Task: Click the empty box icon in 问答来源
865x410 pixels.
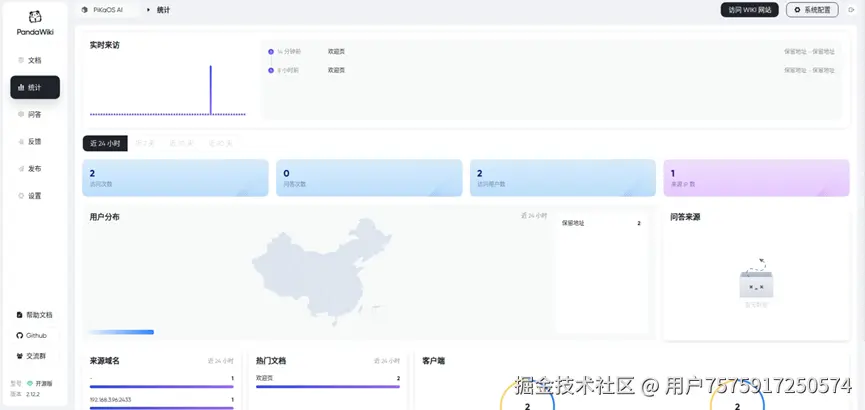Action: coord(756,278)
